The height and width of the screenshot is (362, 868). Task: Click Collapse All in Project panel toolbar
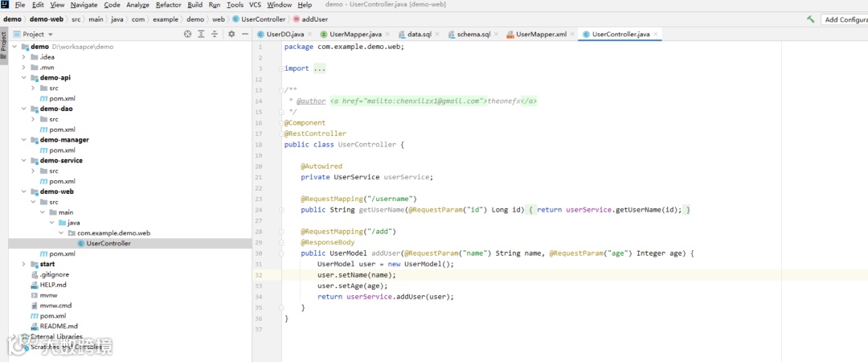click(215, 35)
